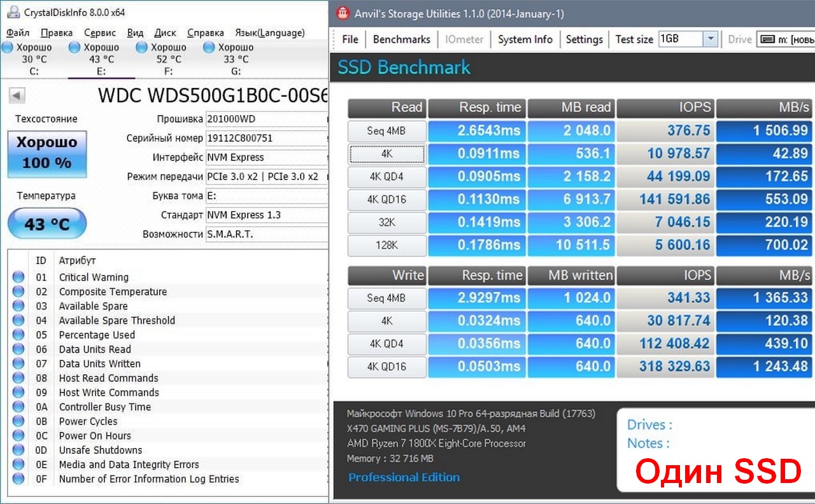Click status orb for Host Write Commands

(18, 392)
